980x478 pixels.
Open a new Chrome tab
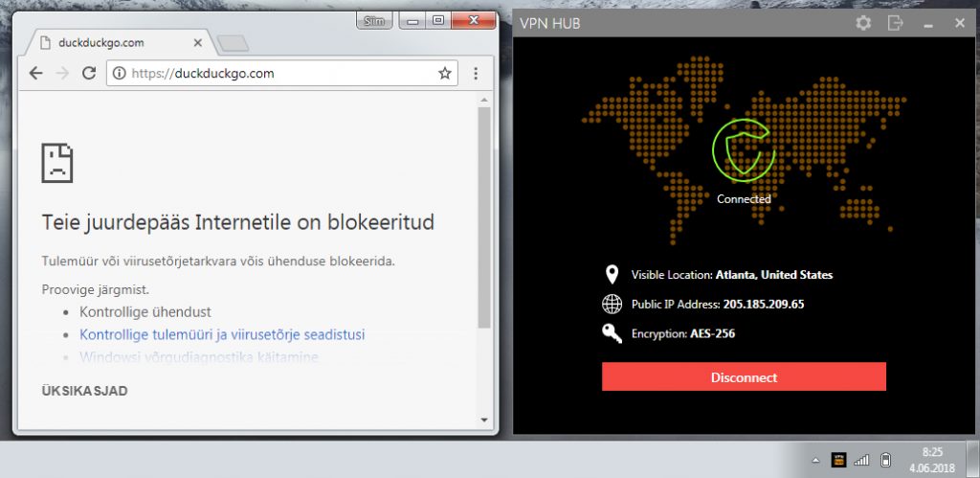tap(233, 43)
